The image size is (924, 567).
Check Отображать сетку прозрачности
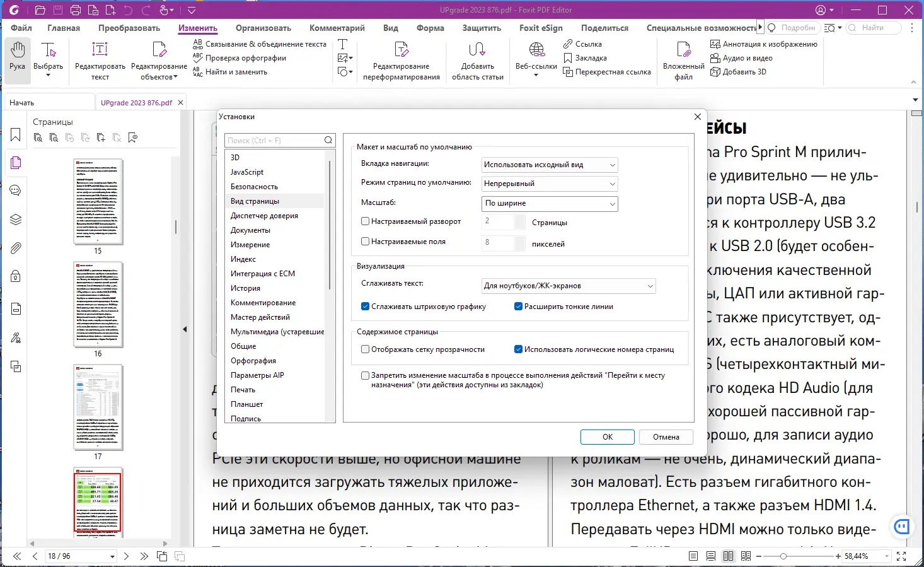[365, 349]
